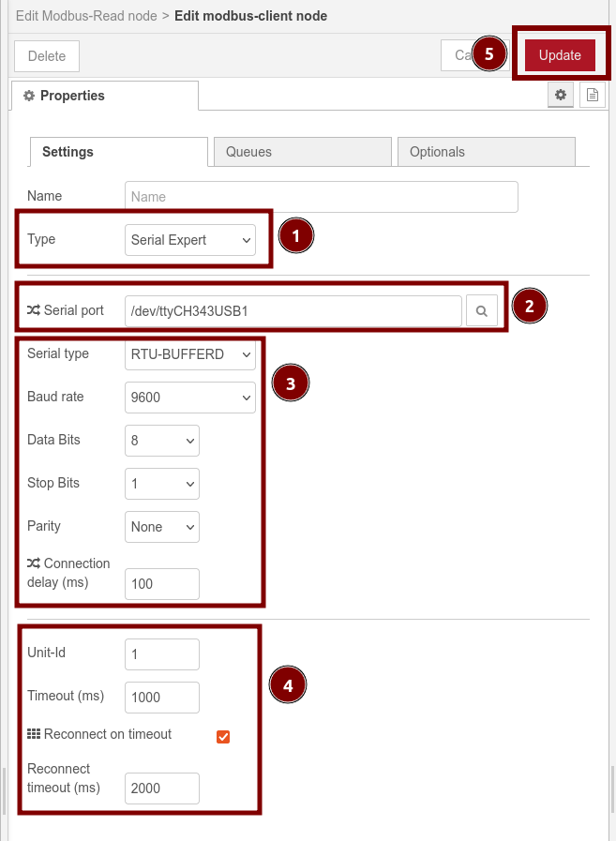Click the Delete button

tap(47, 55)
